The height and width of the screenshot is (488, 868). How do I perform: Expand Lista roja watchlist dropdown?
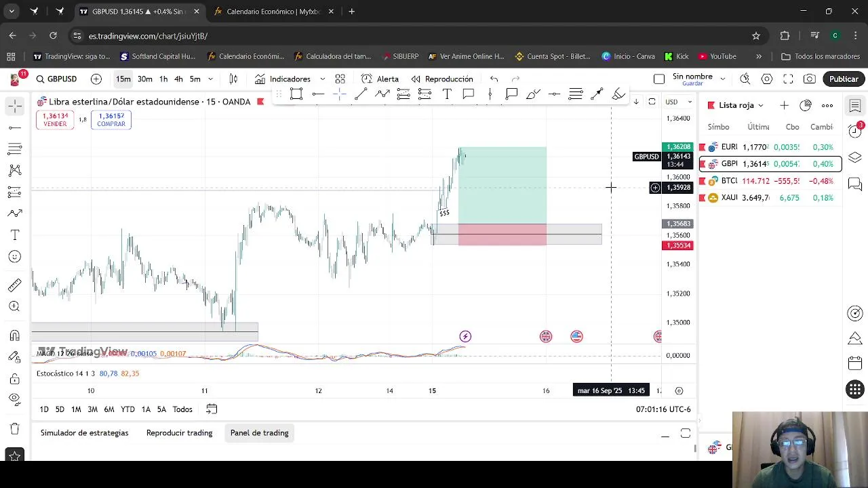741,106
